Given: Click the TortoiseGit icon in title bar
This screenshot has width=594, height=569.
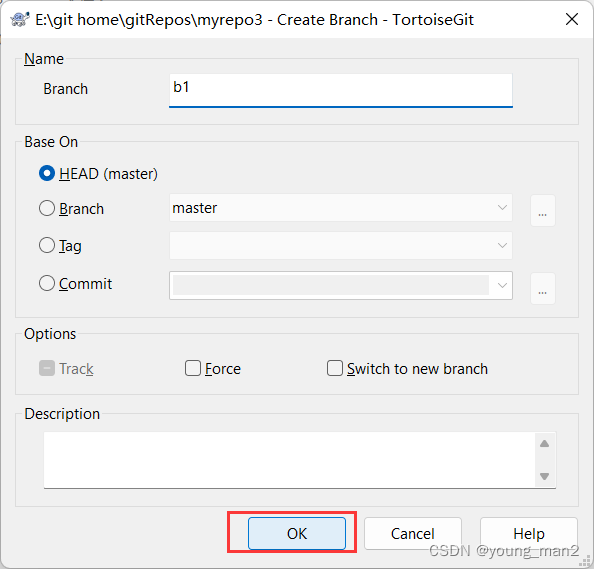Looking at the screenshot, I should (20, 19).
